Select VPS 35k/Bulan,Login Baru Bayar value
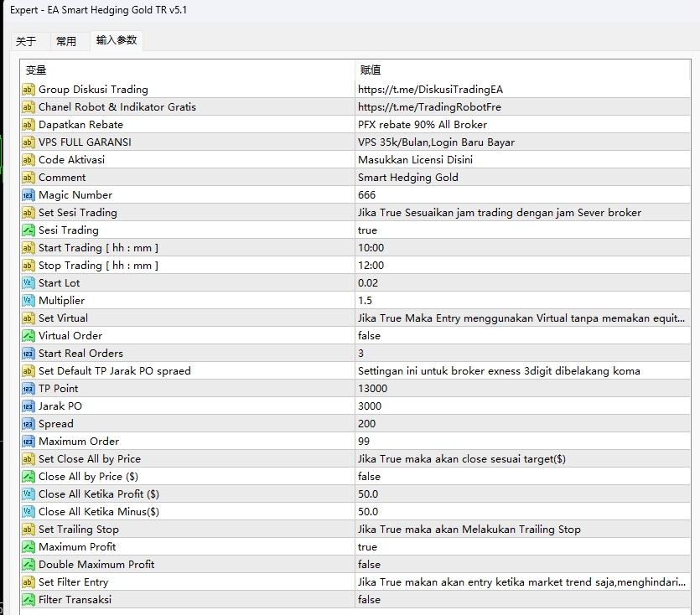The height and width of the screenshot is (615, 700). (436, 142)
